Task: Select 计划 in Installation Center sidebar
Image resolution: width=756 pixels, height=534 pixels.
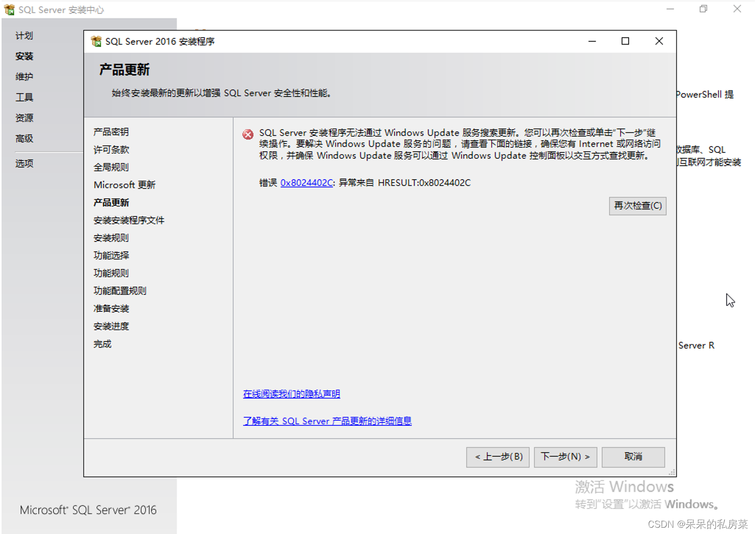Action: 24,35
